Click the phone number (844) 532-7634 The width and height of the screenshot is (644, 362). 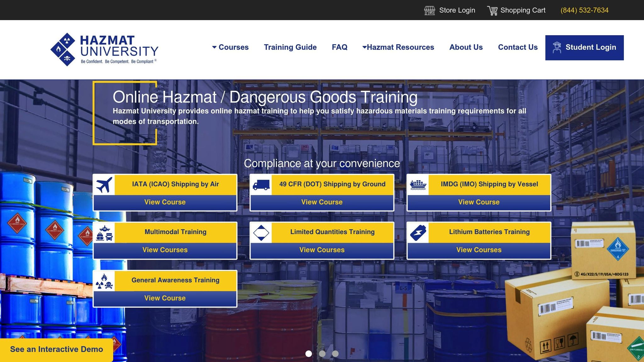[585, 10]
